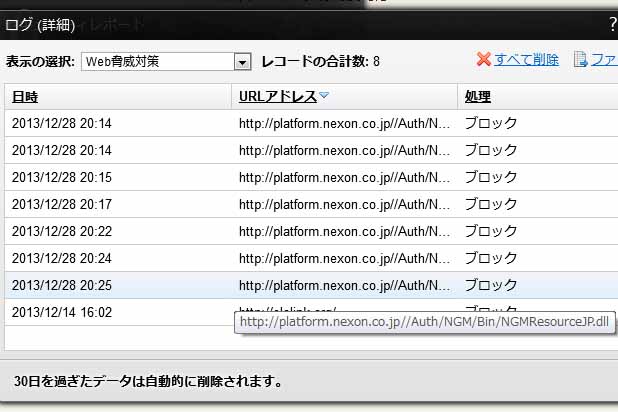
Task: Click ブロック in the 20:15 row
Action: click(491, 177)
